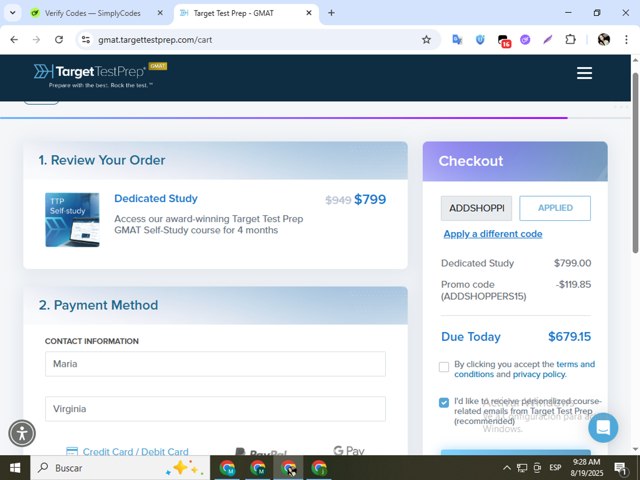Go forward to the next page
The image size is (640, 480).
[x=36, y=40]
